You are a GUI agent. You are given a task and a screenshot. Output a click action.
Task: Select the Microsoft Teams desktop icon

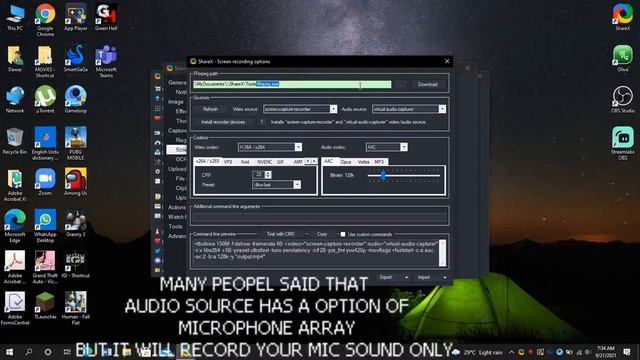point(106,61)
